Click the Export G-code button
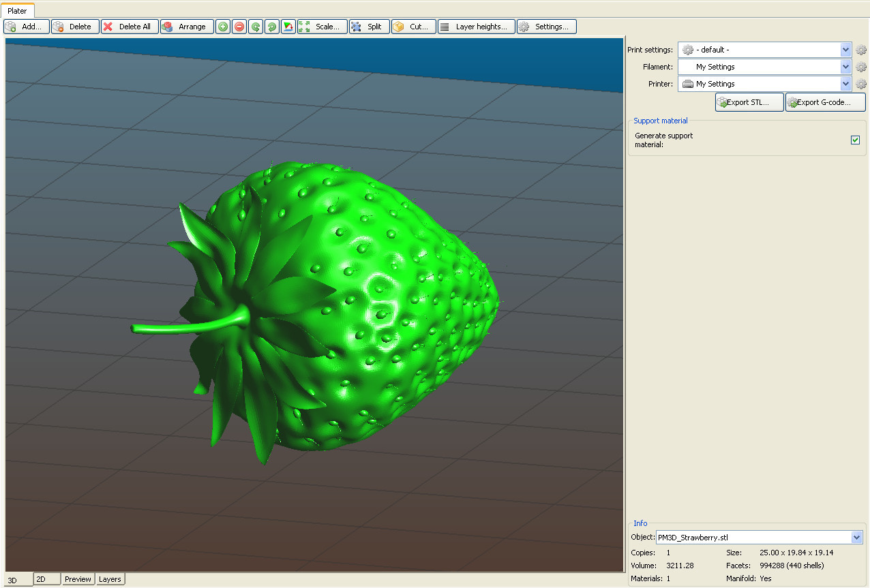 [825, 102]
